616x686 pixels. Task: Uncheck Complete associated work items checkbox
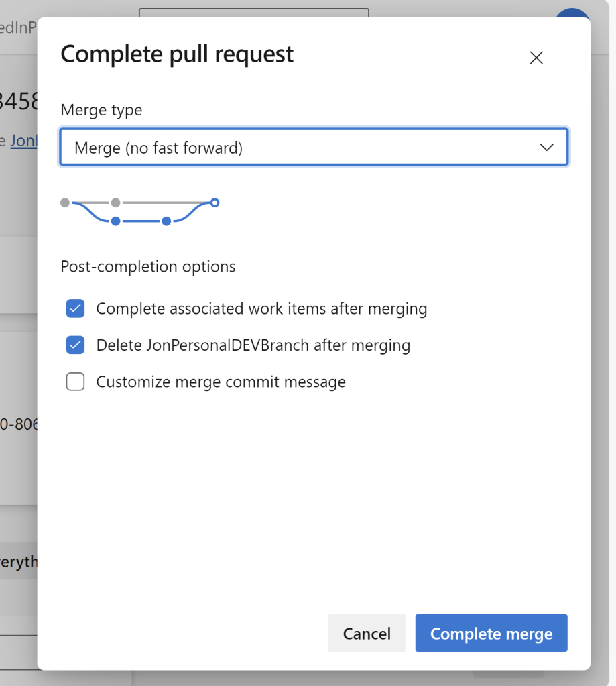click(x=75, y=308)
